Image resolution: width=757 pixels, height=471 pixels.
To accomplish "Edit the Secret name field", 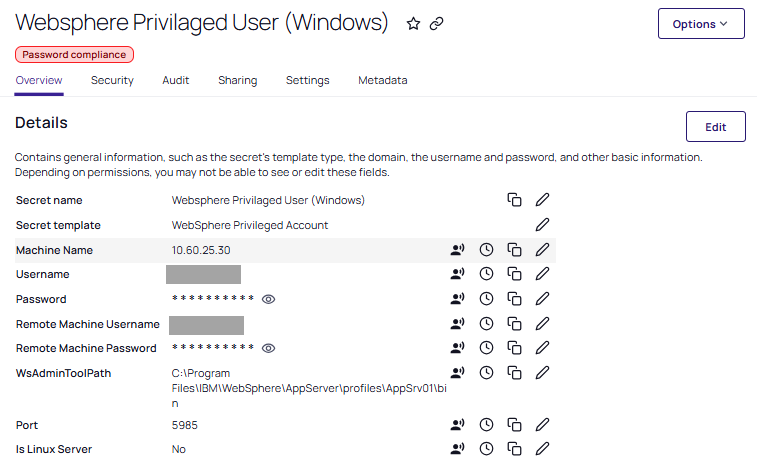I will 542,200.
